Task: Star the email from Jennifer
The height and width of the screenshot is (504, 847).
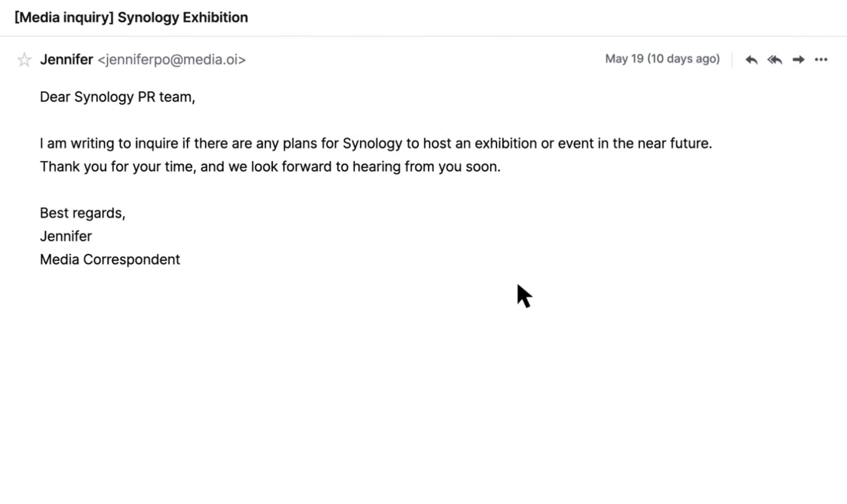Action: click(x=24, y=59)
